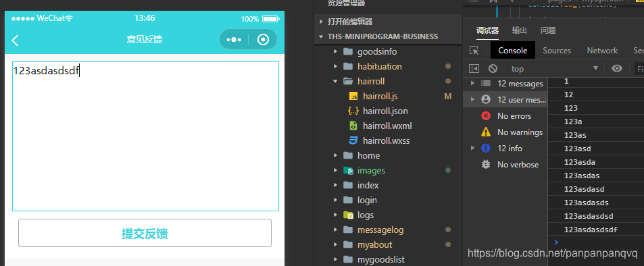Screen dimensions: 644x266
Task: Switch to the 问题 tab
Action: pos(548,30)
